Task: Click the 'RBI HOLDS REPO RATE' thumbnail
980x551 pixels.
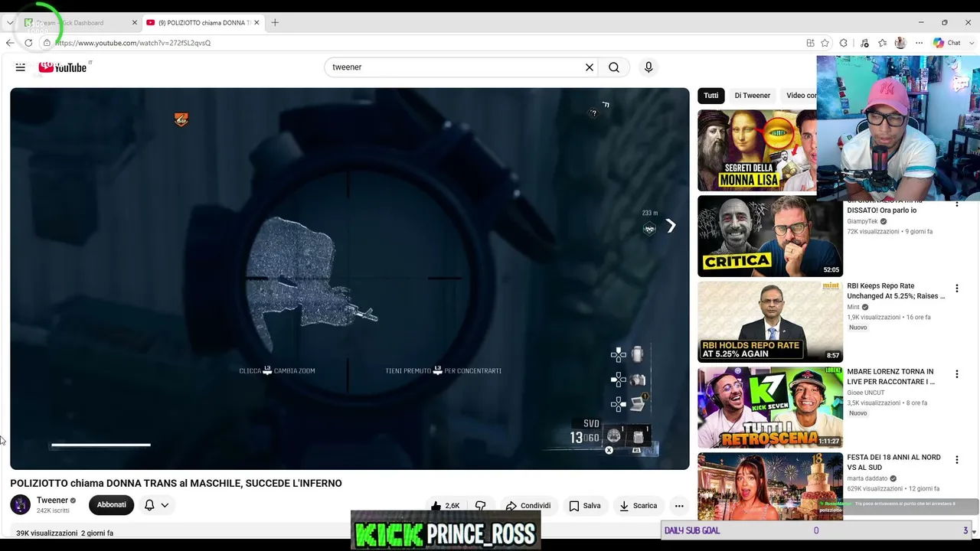Action: (x=770, y=322)
